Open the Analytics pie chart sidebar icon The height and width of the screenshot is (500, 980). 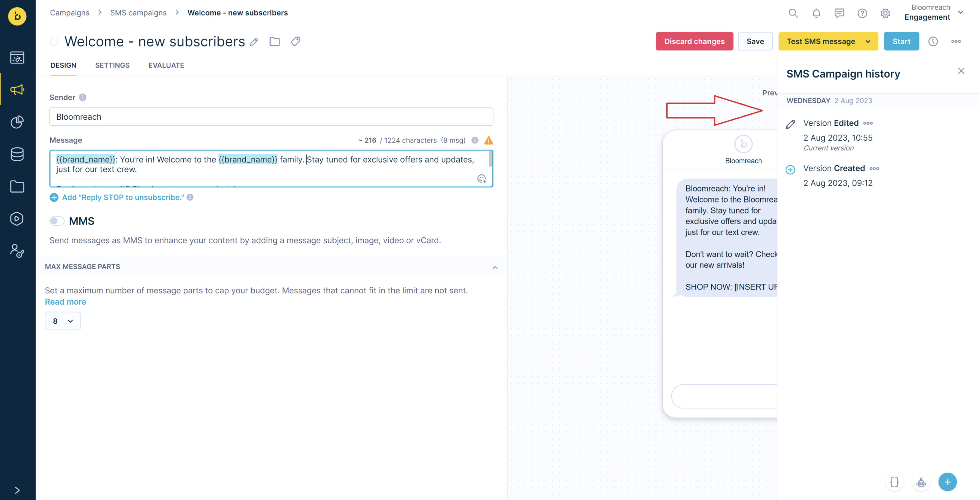click(x=17, y=122)
